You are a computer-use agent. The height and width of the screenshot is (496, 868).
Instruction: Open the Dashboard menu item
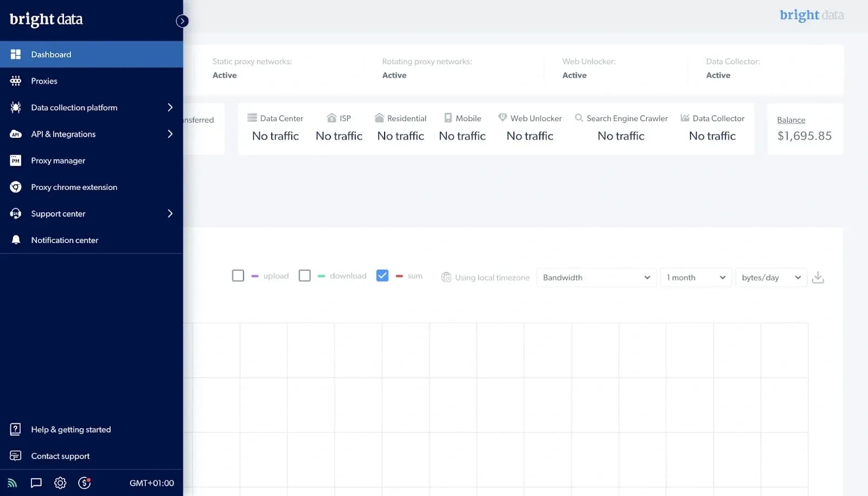tap(51, 54)
